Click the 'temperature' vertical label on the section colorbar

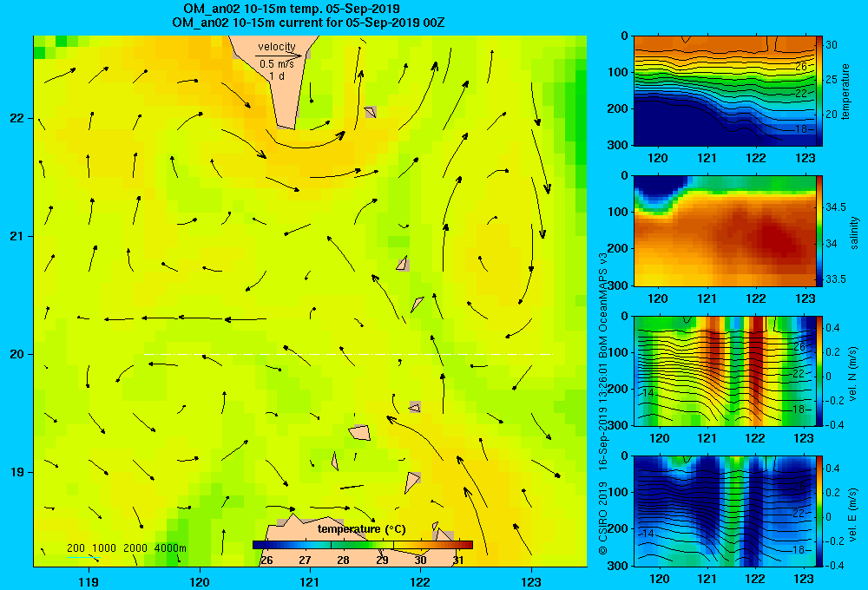[845, 91]
